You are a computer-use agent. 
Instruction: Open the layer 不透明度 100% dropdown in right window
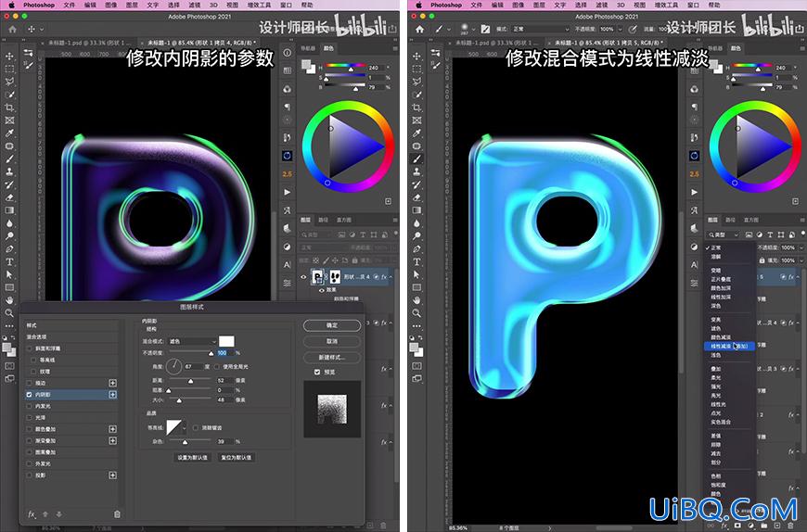(x=801, y=247)
